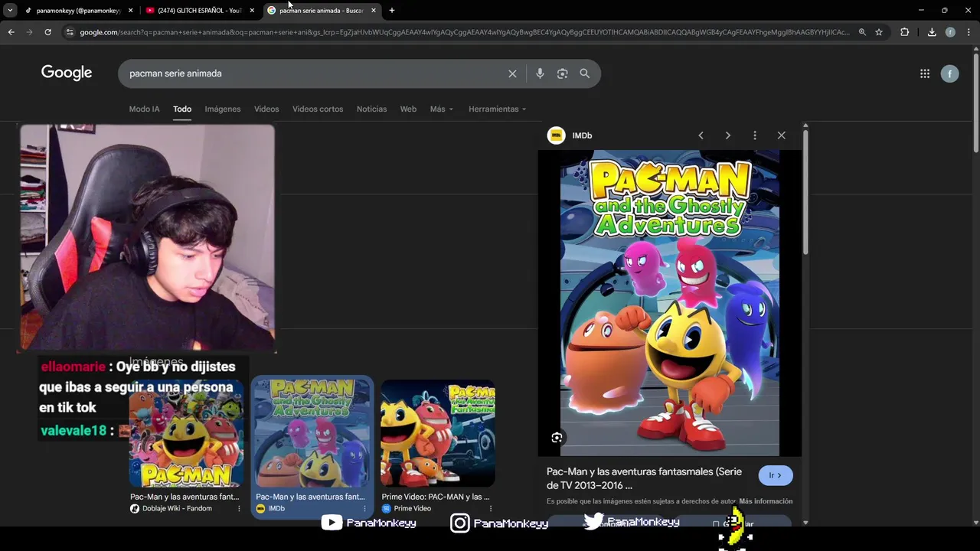The width and height of the screenshot is (980, 551).
Task: Open the Modo IA tab
Action: click(x=144, y=109)
